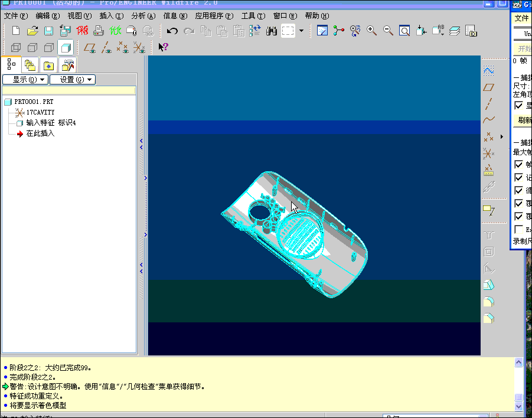The height and width of the screenshot is (418, 532).
Task: Switch display to Shading mode
Action: (66, 47)
